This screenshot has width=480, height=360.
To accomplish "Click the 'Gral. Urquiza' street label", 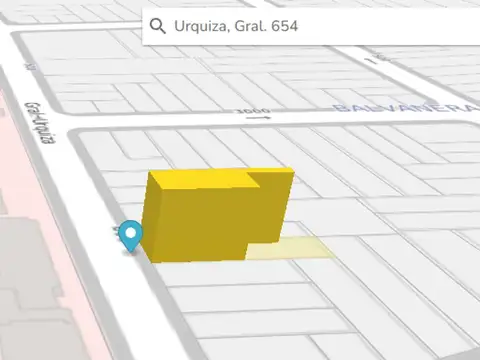I will tap(40, 123).
